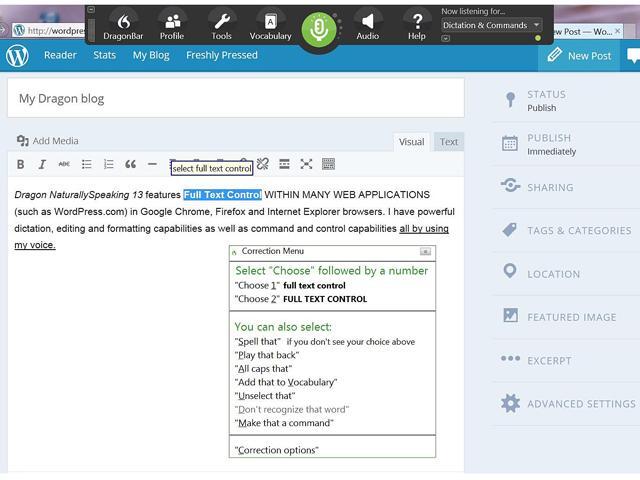Close the Correction Menu window
The image size is (640, 480).
click(x=425, y=251)
